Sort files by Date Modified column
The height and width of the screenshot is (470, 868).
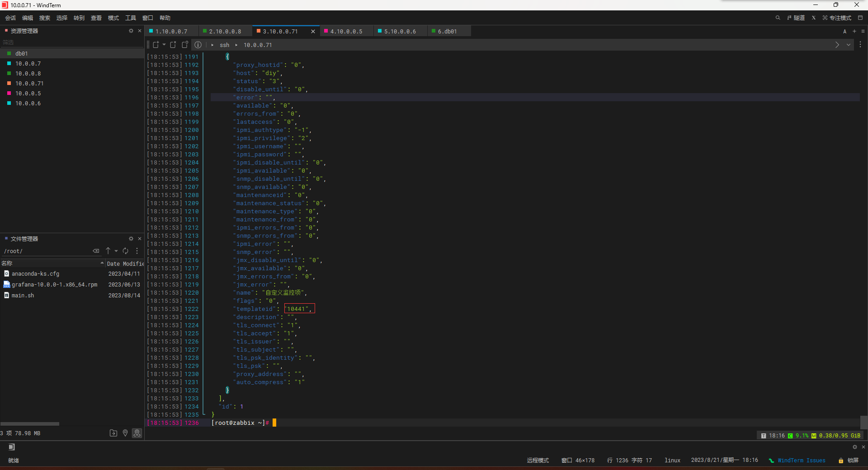(x=125, y=263)
